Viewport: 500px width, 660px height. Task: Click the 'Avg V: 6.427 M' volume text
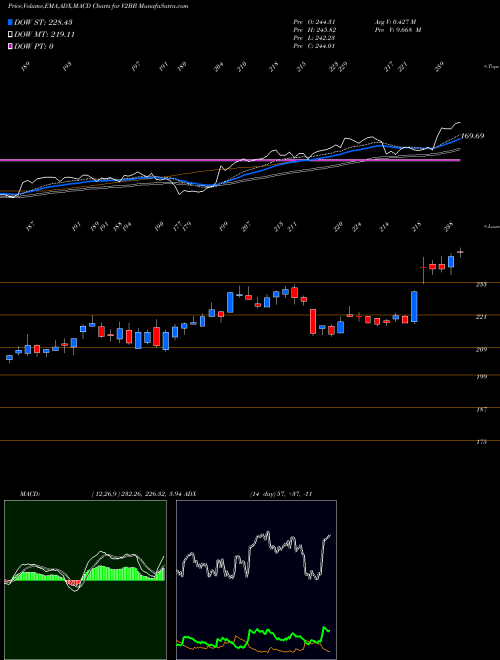pos(395,22)
